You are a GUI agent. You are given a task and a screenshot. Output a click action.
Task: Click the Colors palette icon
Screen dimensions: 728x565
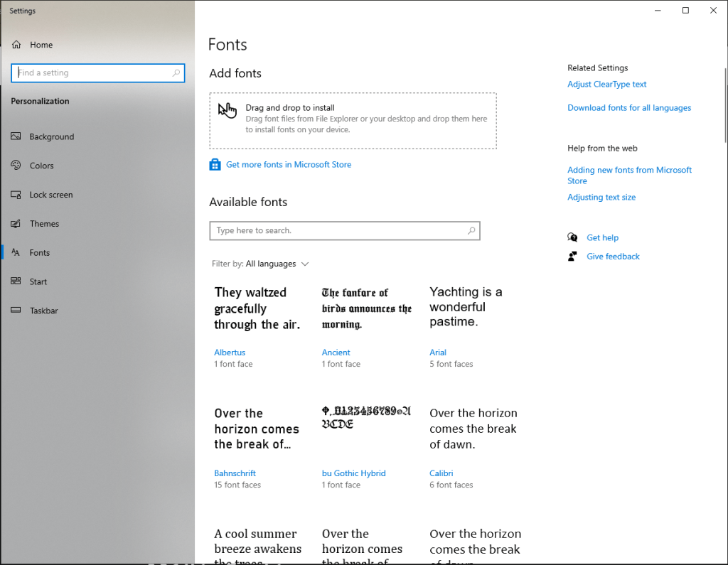click(16, 166)
